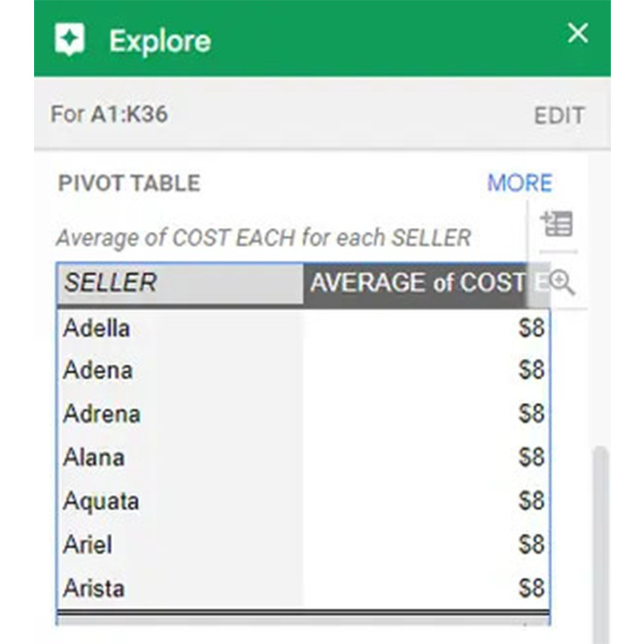644x644 pixels.
Task: Click the PIVOT TABLE section heading
Action: (129, 183)
